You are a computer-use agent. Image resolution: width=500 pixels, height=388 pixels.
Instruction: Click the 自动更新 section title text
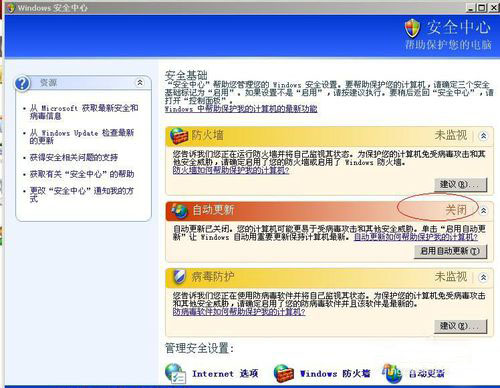click(213, 210)
